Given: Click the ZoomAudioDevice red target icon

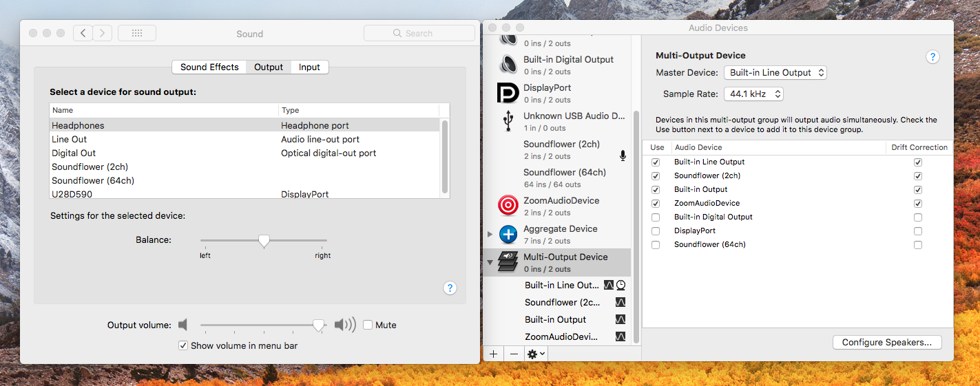Looking at the screenshot, I should (x=508, y=206).
